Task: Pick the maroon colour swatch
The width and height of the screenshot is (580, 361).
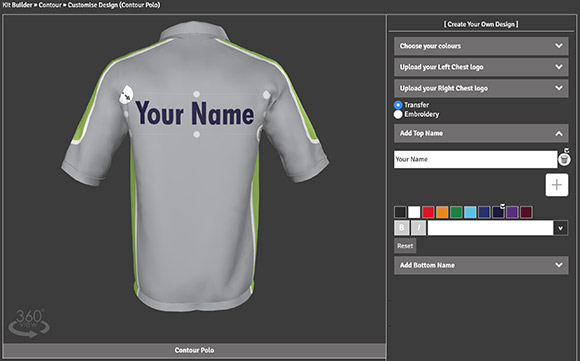Action: [x=526, y=212]
